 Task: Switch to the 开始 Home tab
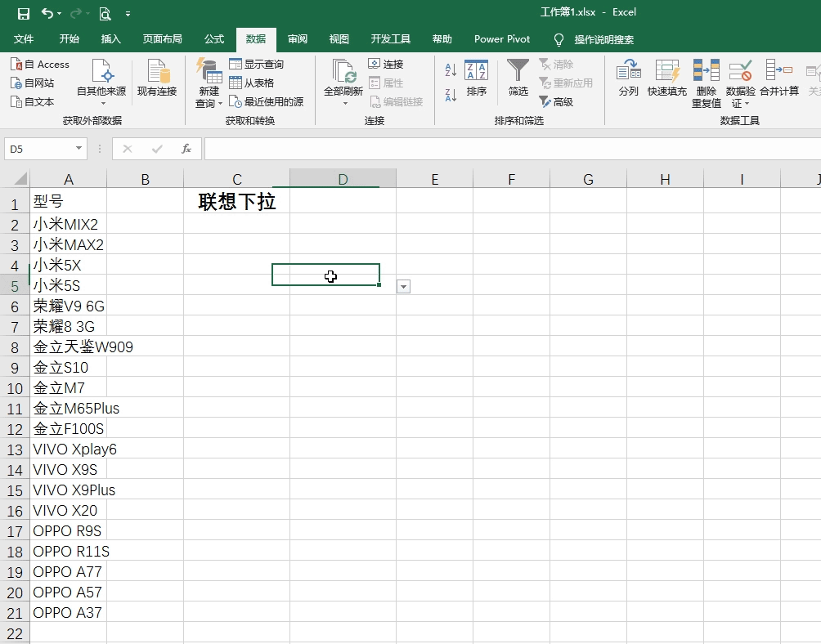tap(70, 39)
